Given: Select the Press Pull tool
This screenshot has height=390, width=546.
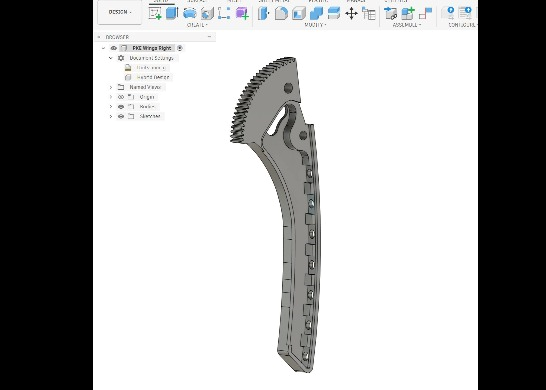Looking at the screenshot, I should pyautogui.click(x=264, y=13).
